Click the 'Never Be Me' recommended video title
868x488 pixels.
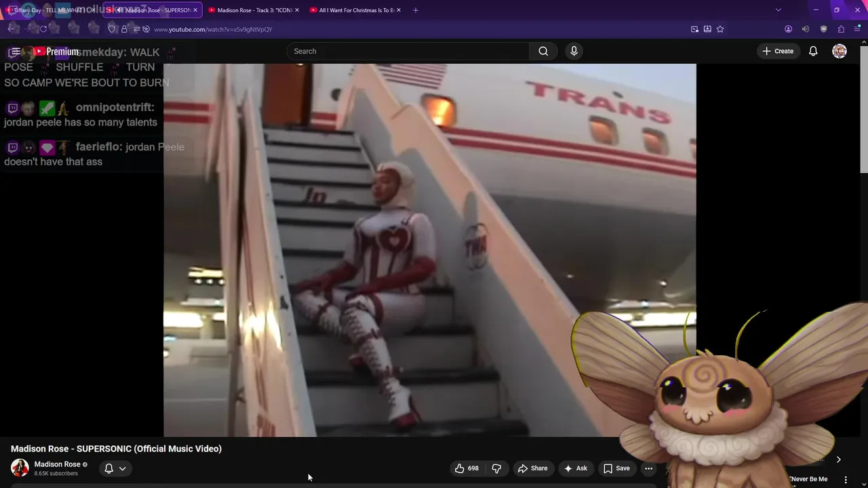[x=808, y=479]
